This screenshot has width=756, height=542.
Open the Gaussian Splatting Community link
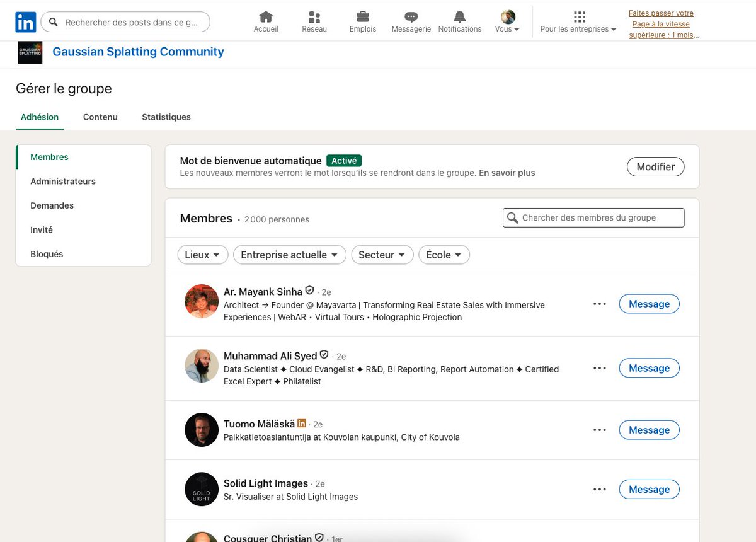click(x=138, y=52)
